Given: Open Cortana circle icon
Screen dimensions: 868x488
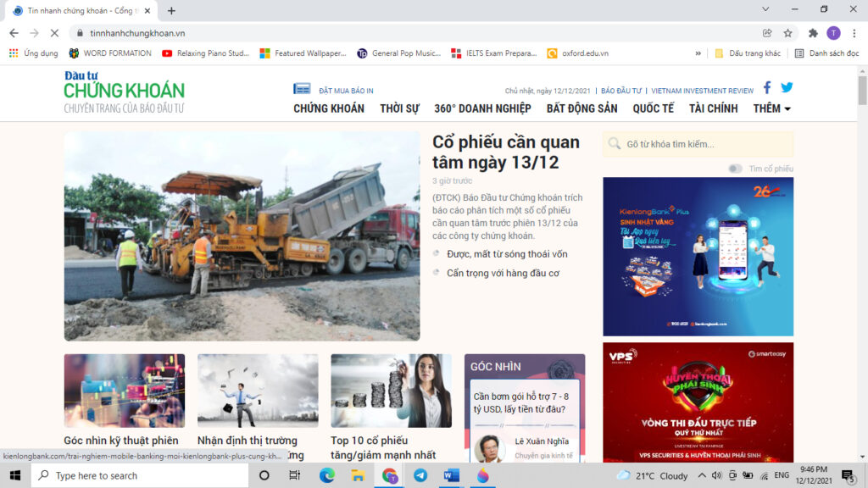Looking at the screenshot, I should pyautogui.click(x=264, y=475).
